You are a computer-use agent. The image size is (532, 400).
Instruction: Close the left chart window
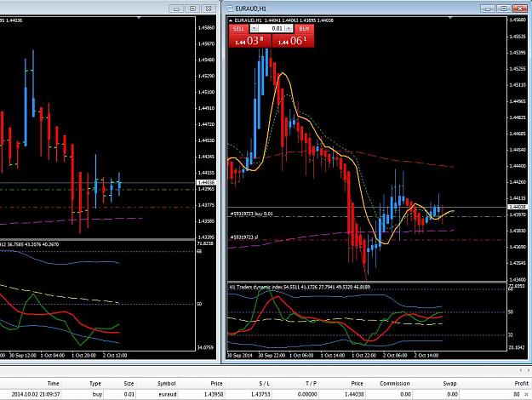coord(209,9)
